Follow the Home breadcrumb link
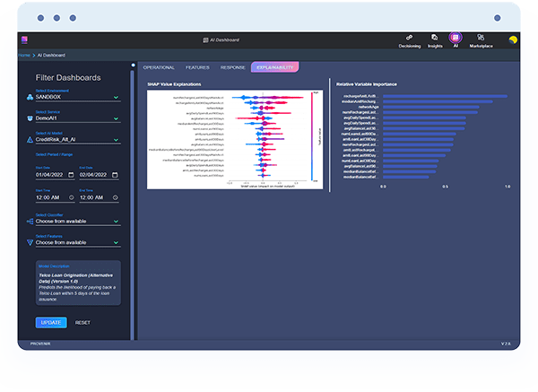 coord(24,56)
